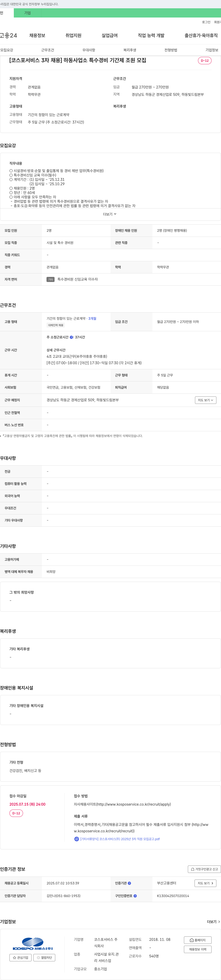221x980 pixels.
Task: Click the 시설 및 특수 경비원 job type
Action: pos(60,243)
